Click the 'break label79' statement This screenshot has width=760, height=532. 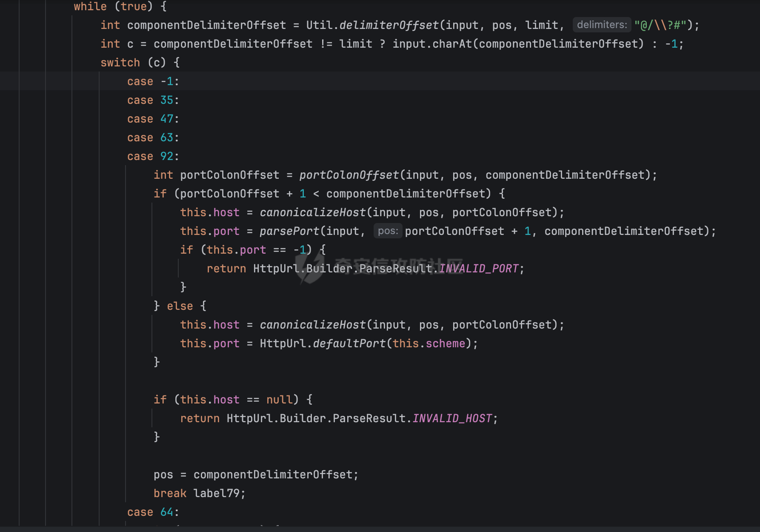click(x=200, y=493)
